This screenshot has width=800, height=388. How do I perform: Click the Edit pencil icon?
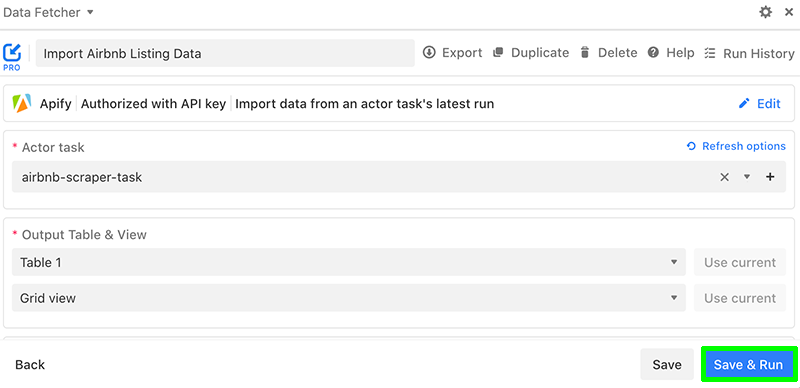744,104
